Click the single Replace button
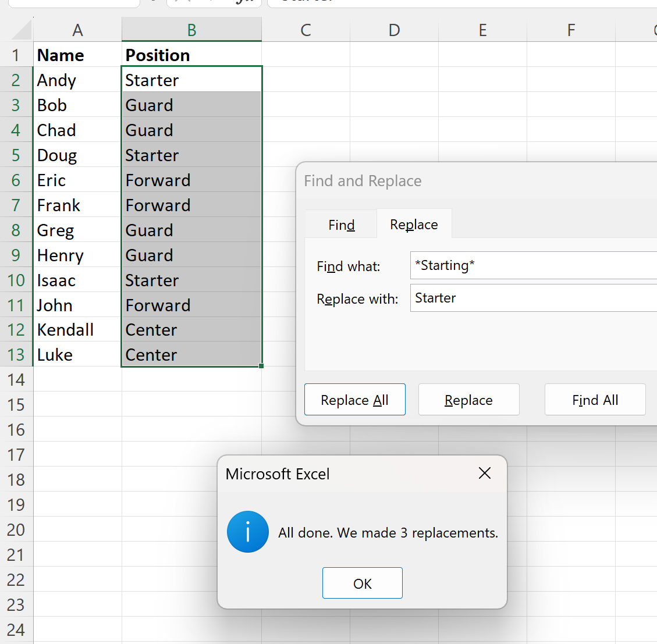Screen dimensions: 657x644 pos(468,399)
